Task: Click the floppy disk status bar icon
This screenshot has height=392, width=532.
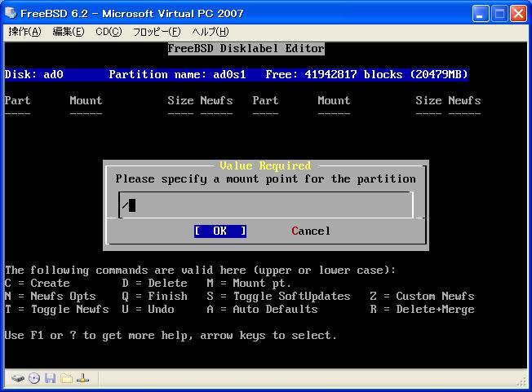Action: (x=51, y=378)
